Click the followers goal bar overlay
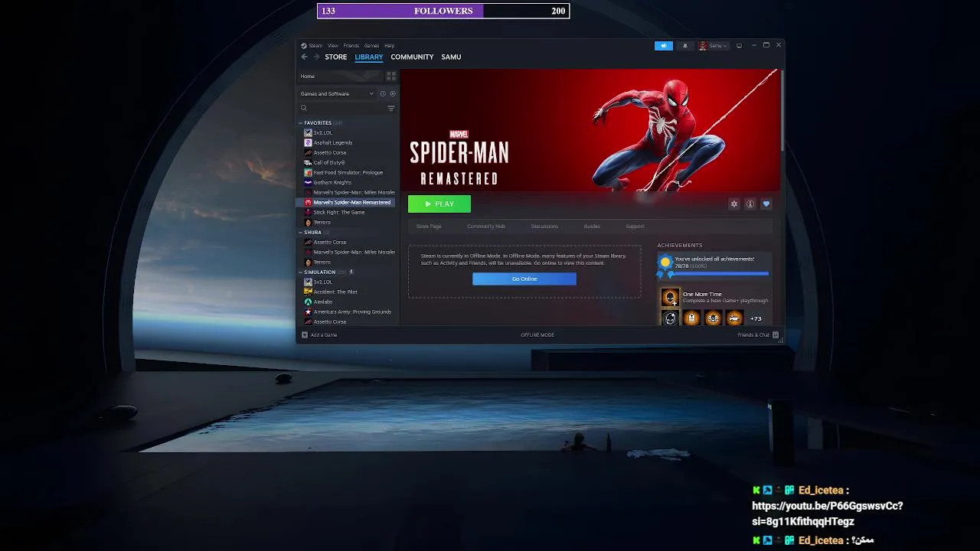 tap(443, 11)
